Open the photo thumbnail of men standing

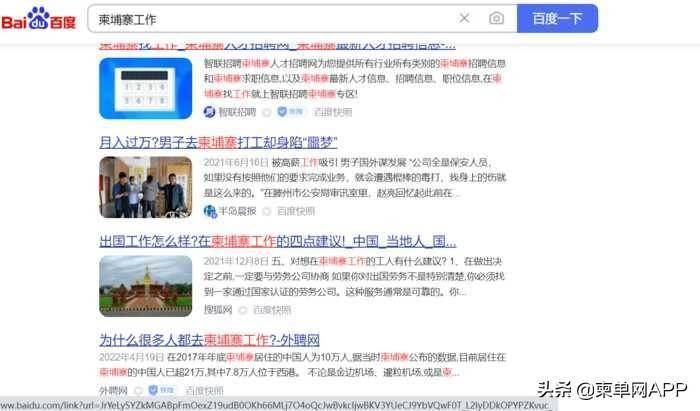146,187
